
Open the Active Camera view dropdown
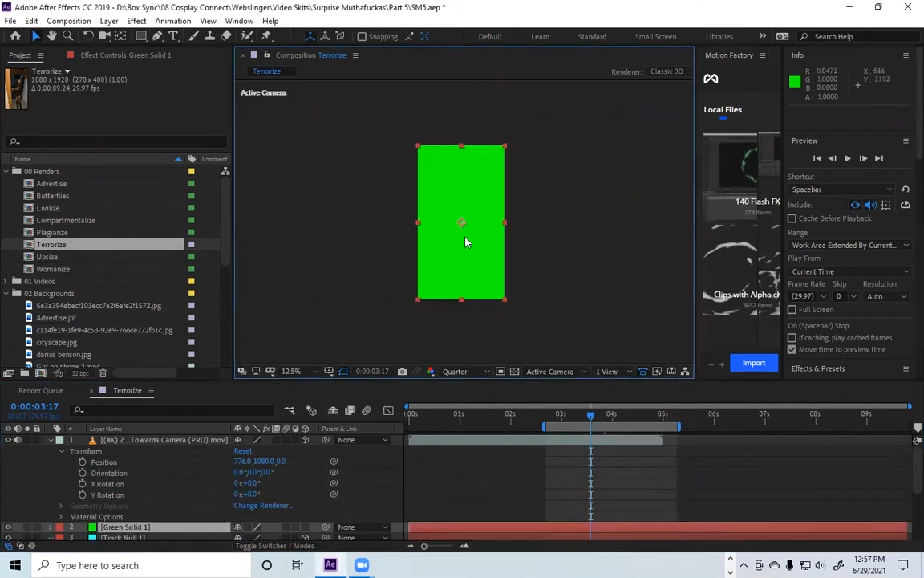tap(554, 372)
